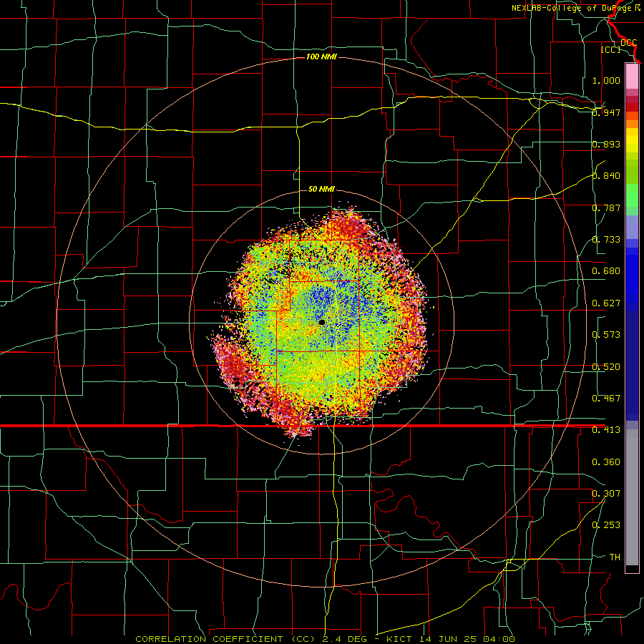
Task: Click the 0.680 legend value
Action: 606,271
